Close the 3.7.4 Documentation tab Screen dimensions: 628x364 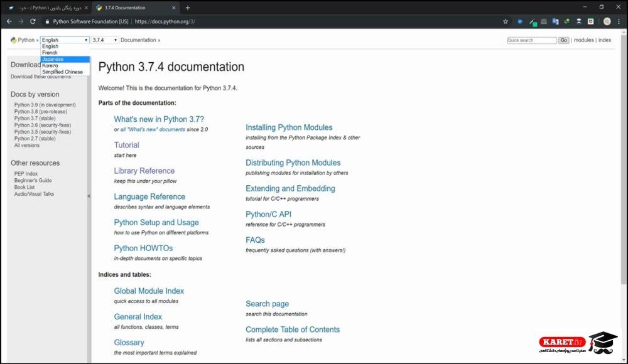tap(173, 8)
